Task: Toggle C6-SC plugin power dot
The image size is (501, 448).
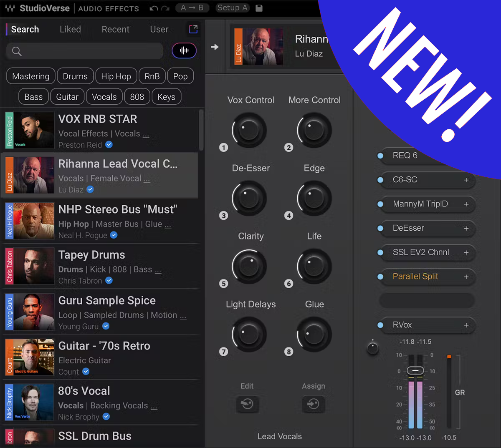Action: pos(380,180)
